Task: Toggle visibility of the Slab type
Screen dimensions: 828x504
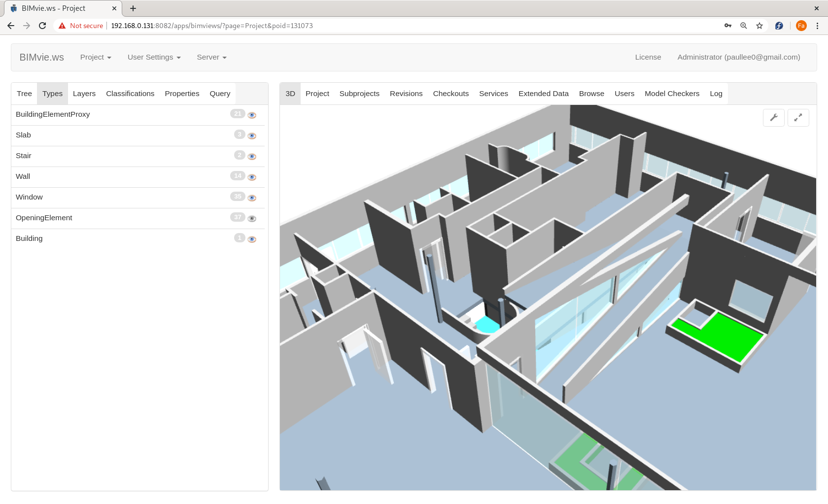Action: [252, 135]
